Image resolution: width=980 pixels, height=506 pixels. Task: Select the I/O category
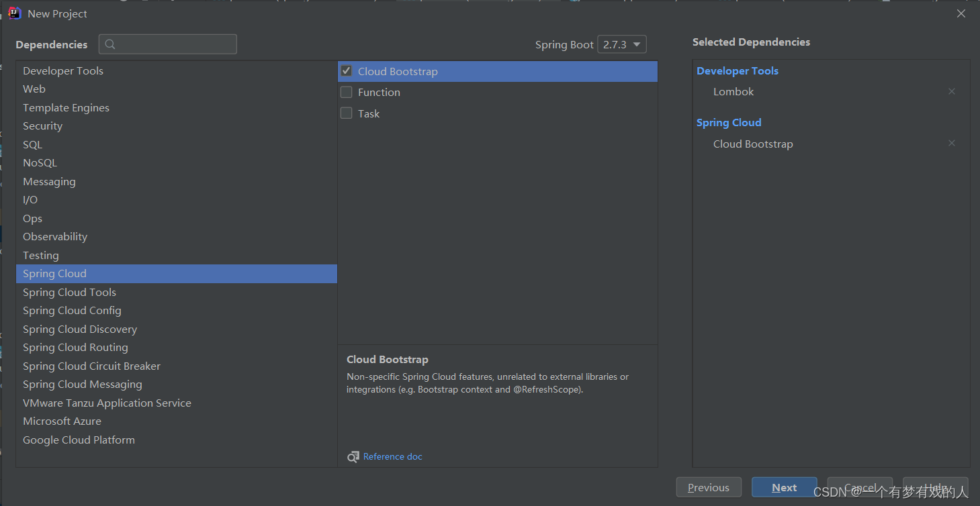point(177,199)
